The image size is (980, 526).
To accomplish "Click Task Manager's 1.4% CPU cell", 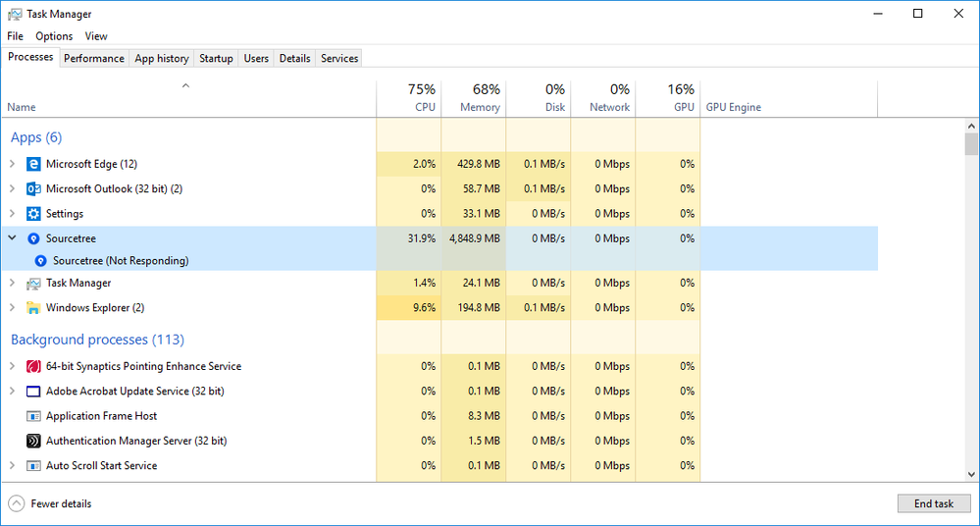I will coord(409,284).
